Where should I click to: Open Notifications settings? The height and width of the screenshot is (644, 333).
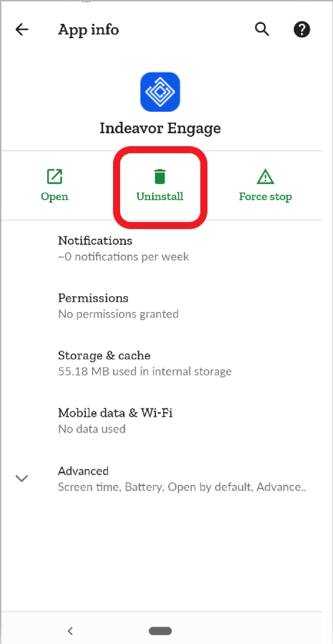click(166, 248)
